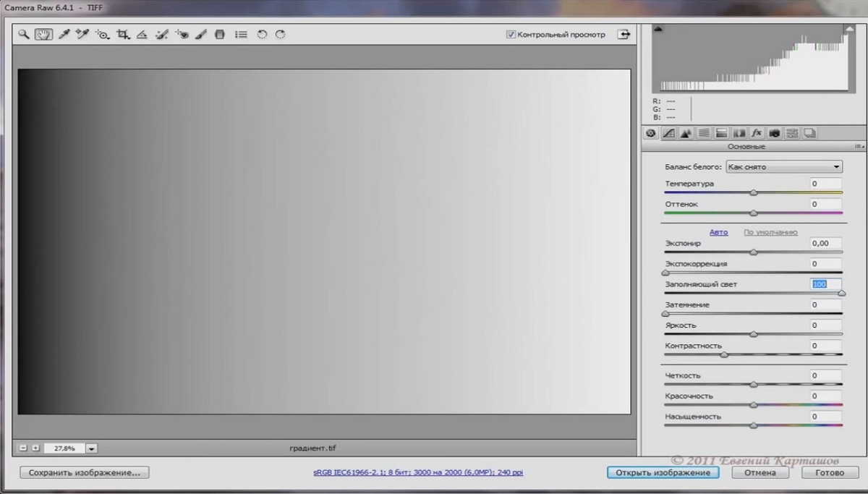Viewport: 868px width, 494px height.
Task: Open the Presets tab
Action: (792, 133)
